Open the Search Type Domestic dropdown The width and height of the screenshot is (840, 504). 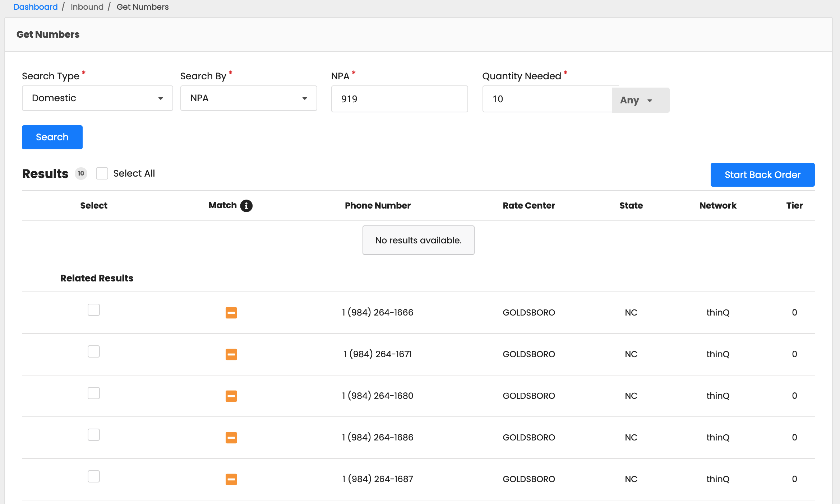97,98
